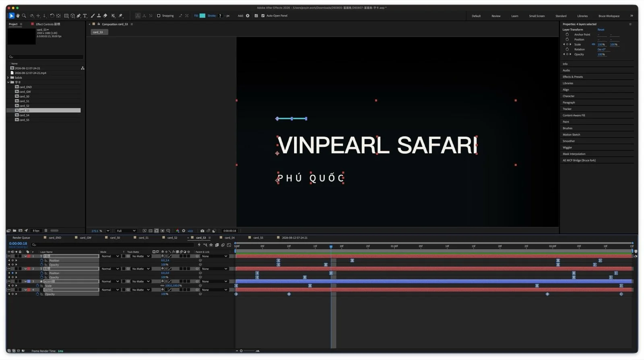Expand the Solids folder in Project

click(8, 77)
